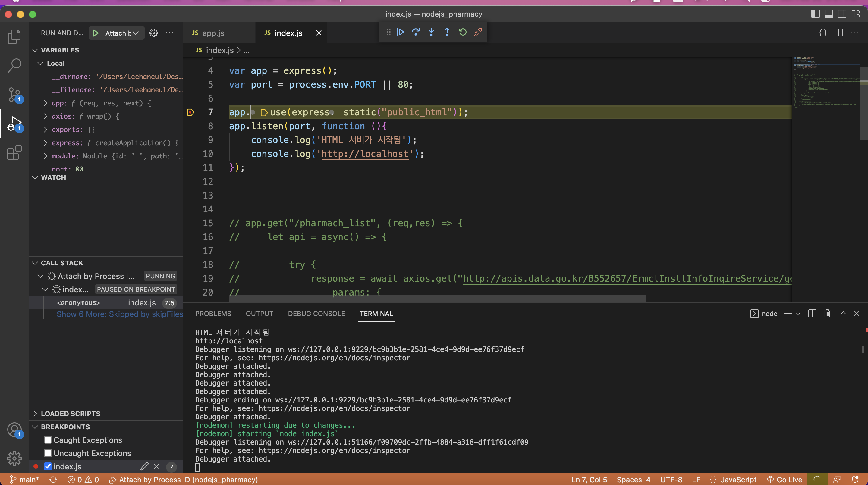Image resolution: width=868 pixels, height=485 pixels.
Task: Expand the app variable
Action: 45,103
